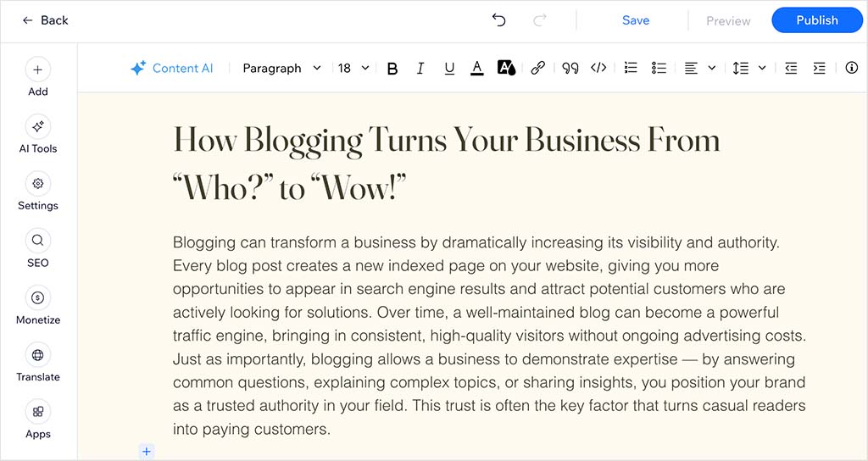
Task: Open AI Tools in the sidebar
Action: (x=37, y=135)
